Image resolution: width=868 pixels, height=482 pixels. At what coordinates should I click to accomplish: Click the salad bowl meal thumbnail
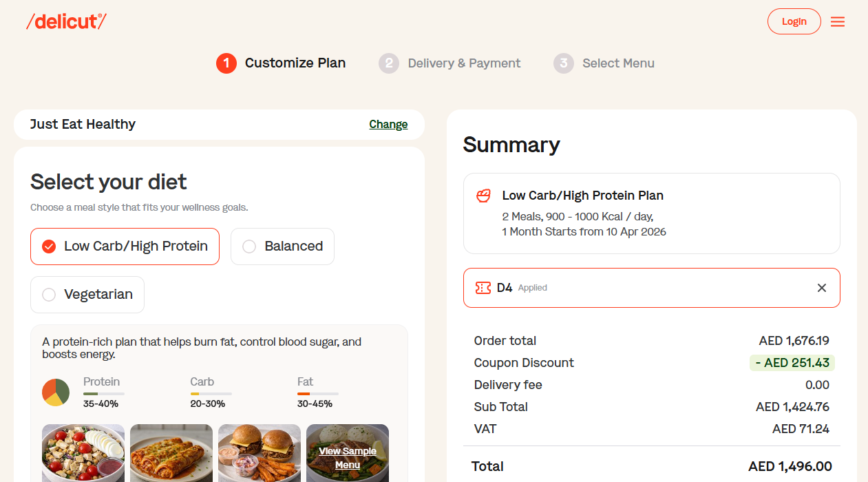point(83,453)
